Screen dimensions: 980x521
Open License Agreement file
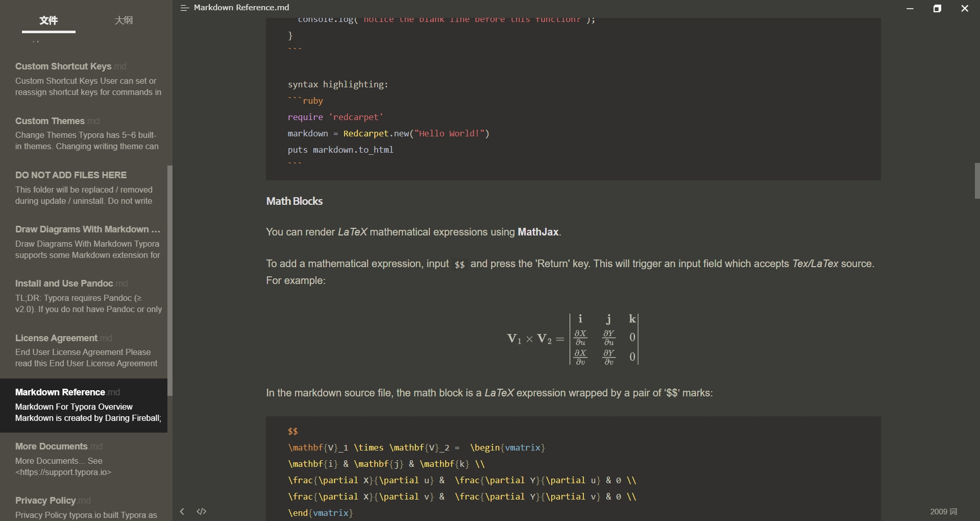84,350
